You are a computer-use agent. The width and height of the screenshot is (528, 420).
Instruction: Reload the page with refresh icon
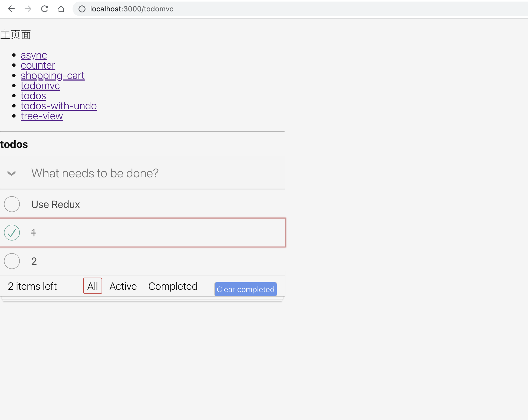click(45, 9)
